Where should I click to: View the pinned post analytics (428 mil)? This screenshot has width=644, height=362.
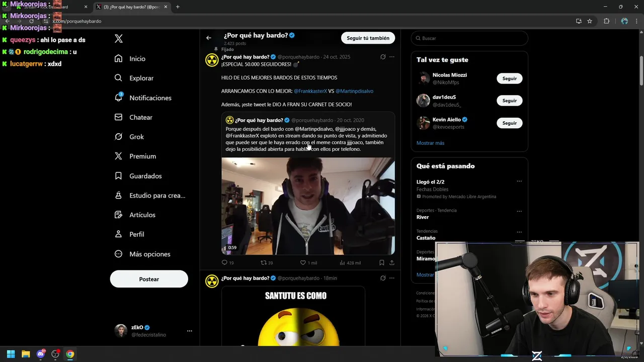(x=350, y=262)
